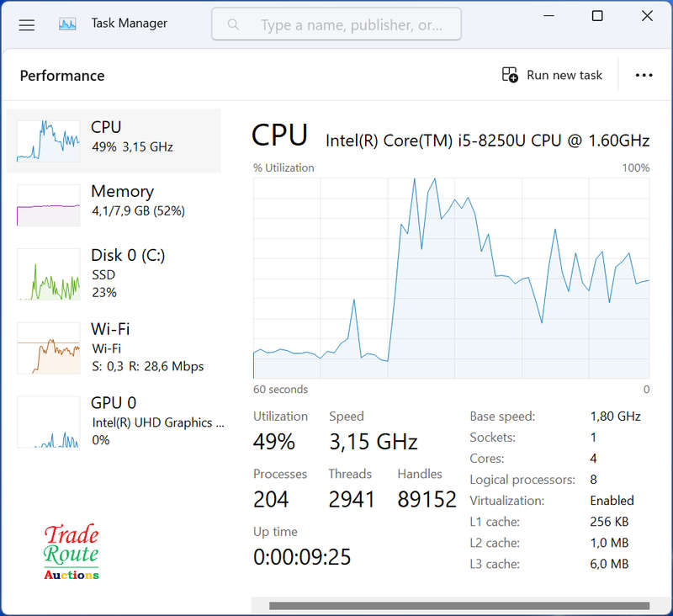Select Disk 0 (C:) performance item
The image size is (673, 616).
tap(114, 273)
